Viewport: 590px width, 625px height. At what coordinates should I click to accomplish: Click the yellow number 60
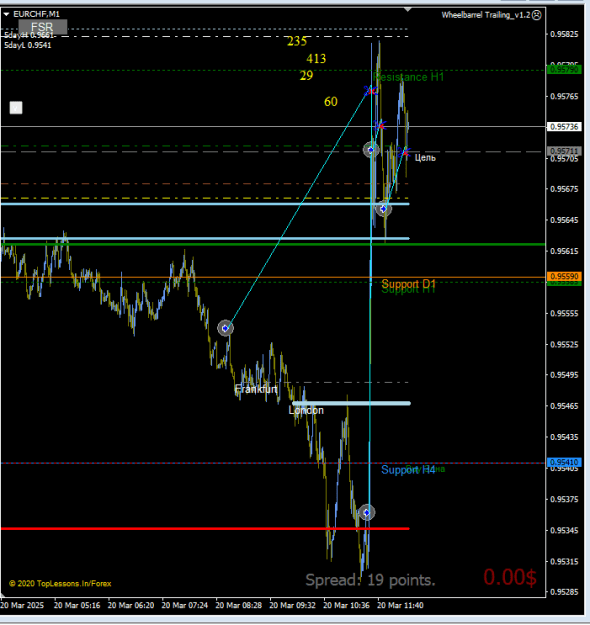coord(331,102)
